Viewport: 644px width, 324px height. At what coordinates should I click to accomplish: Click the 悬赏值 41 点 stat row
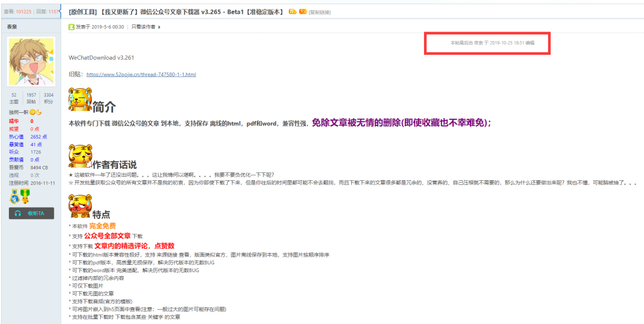tap(24, 145)
